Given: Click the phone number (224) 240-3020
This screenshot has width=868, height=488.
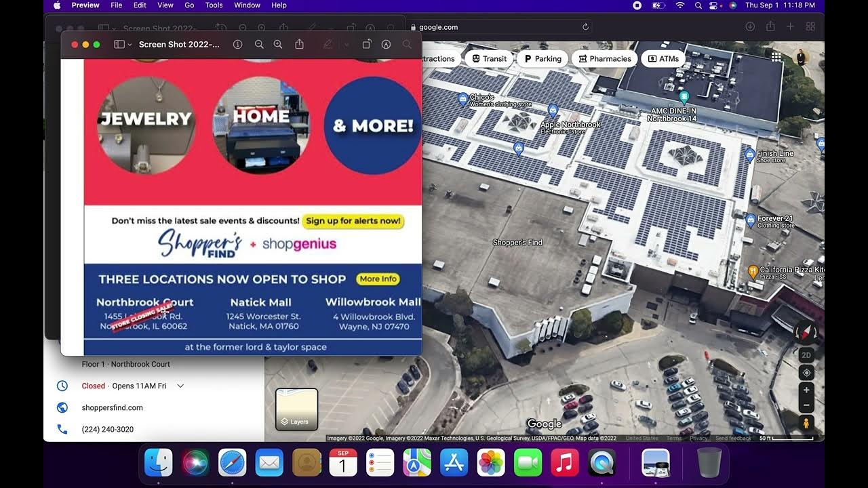Looking at the screenshot, I should coord(108,429).
